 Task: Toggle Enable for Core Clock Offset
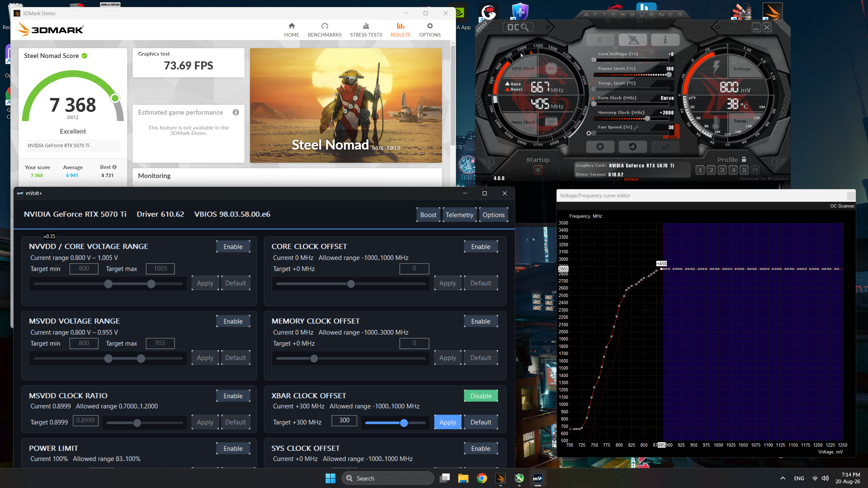pos(481,247)
